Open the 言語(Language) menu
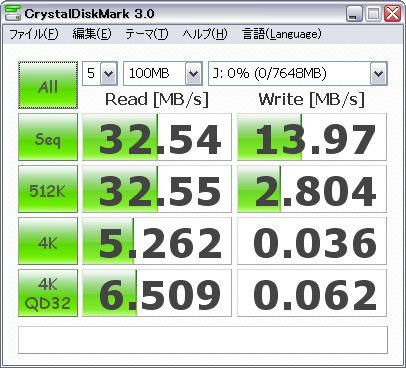The image size is (406, 368). (x=282, y=34)
